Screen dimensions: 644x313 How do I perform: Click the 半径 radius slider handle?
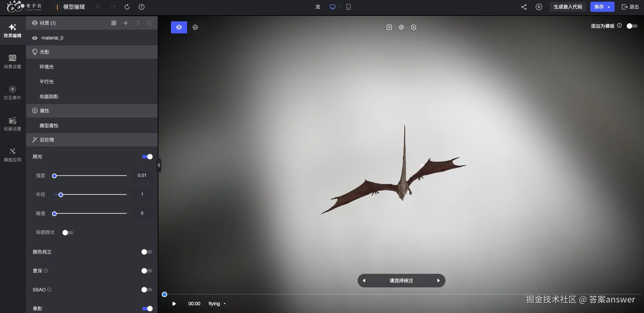[61, 195]
